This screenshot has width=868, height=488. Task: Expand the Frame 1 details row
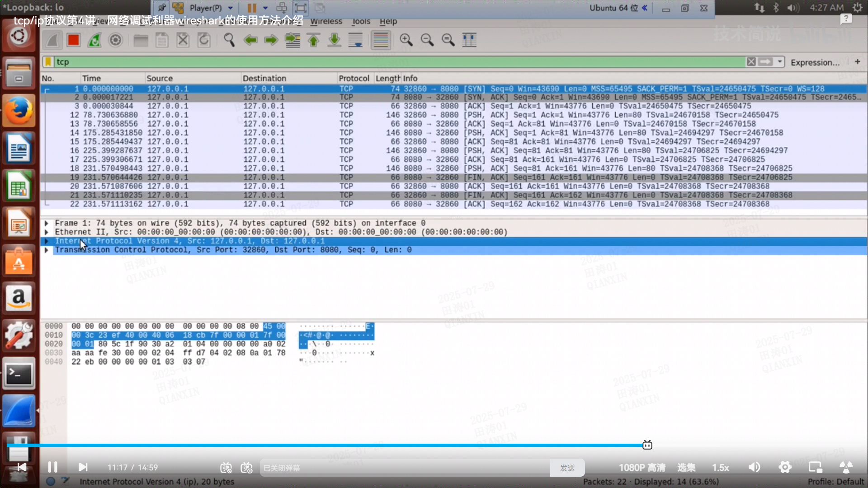[x=47, y=223]
